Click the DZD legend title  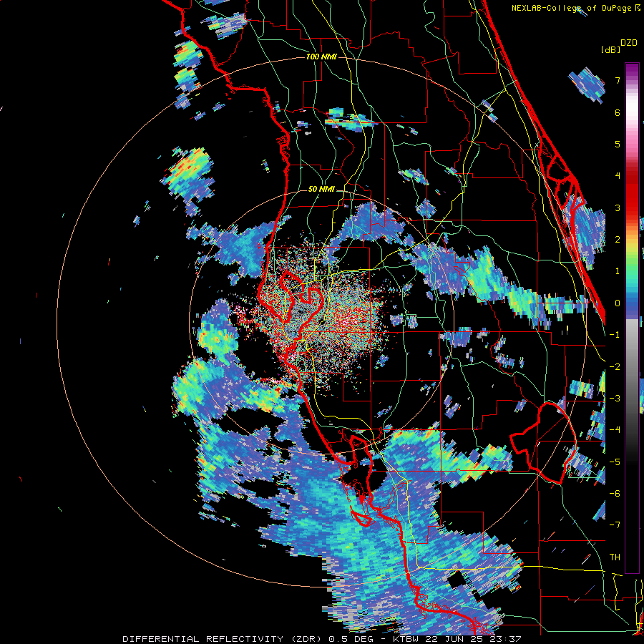pos(629,43)
